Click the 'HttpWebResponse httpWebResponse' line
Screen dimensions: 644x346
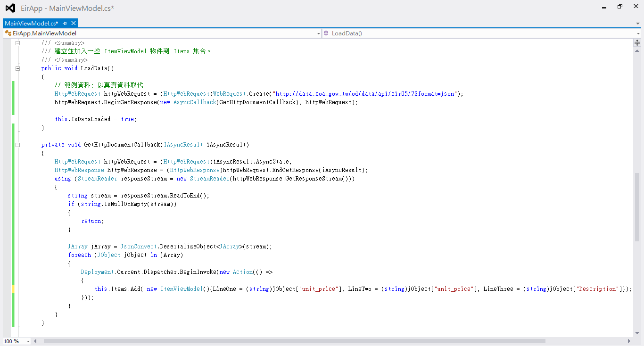pyautogui.click(x=211, y=170)
